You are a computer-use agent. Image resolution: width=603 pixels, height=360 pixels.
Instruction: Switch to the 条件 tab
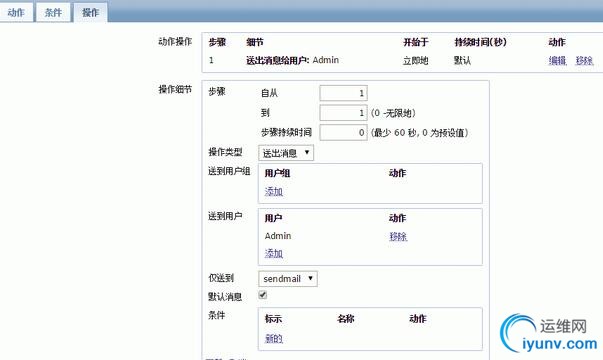[53, 12]
